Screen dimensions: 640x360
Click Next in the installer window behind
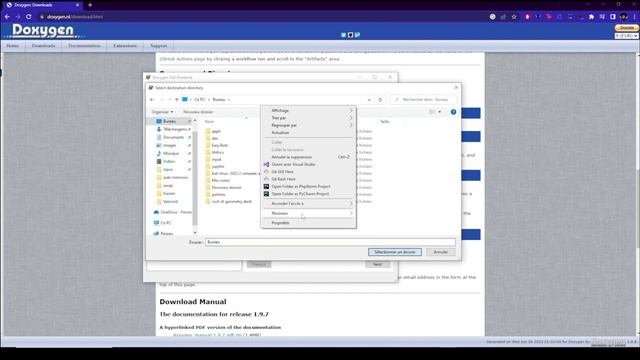(x=377, y=264)
